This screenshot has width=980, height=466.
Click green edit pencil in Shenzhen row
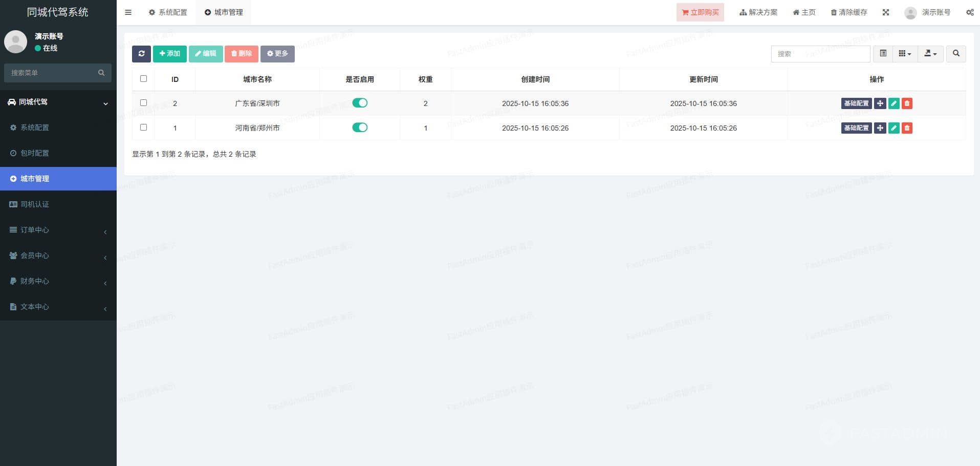point(894,103)
